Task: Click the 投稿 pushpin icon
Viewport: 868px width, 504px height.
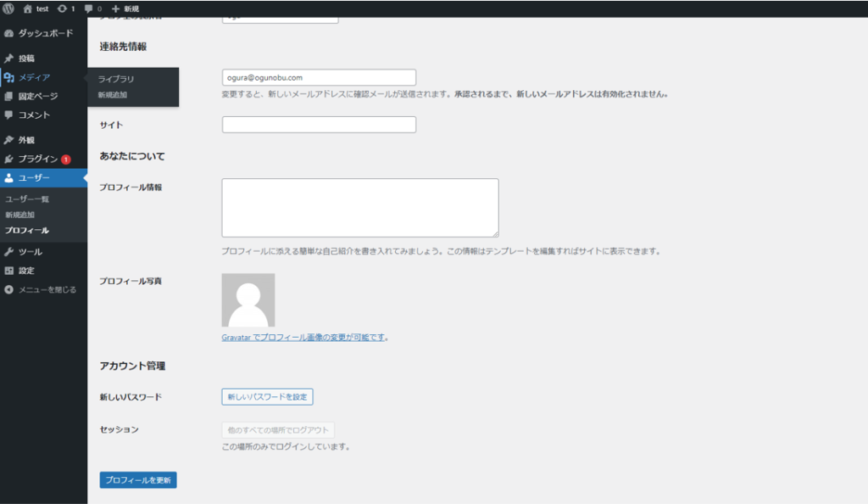Action: pyautogui.click(x=8, y=59)
